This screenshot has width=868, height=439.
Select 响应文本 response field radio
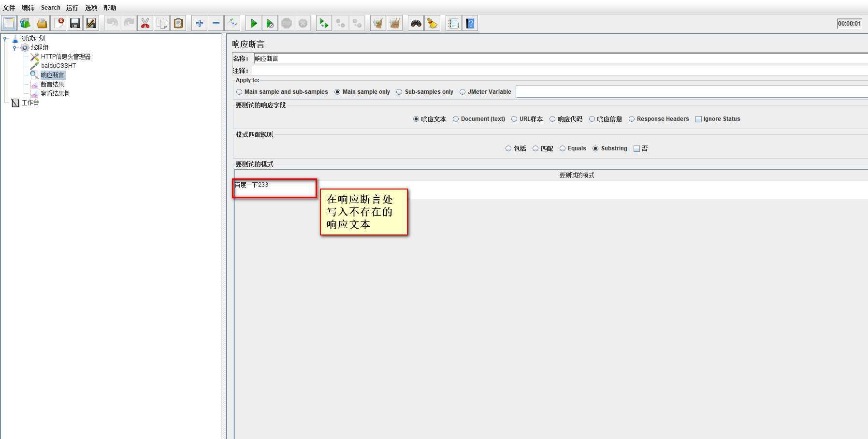[x=416, y=119]
